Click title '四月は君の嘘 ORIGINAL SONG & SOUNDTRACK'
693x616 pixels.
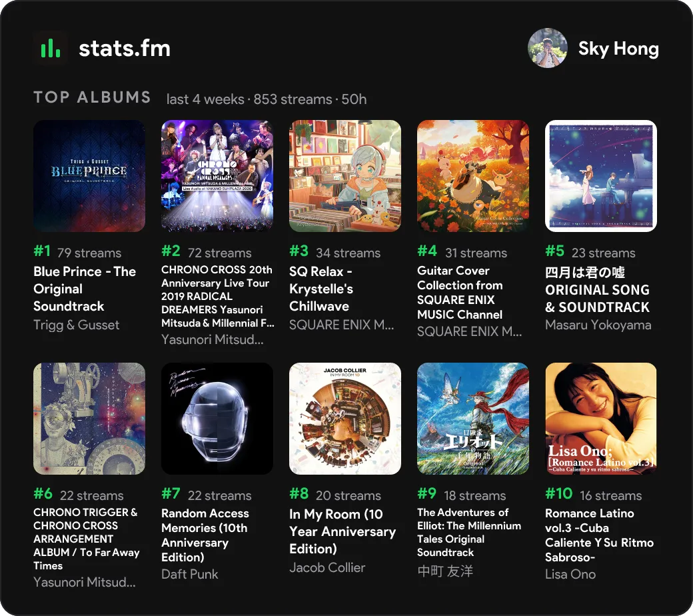point(598,289)
